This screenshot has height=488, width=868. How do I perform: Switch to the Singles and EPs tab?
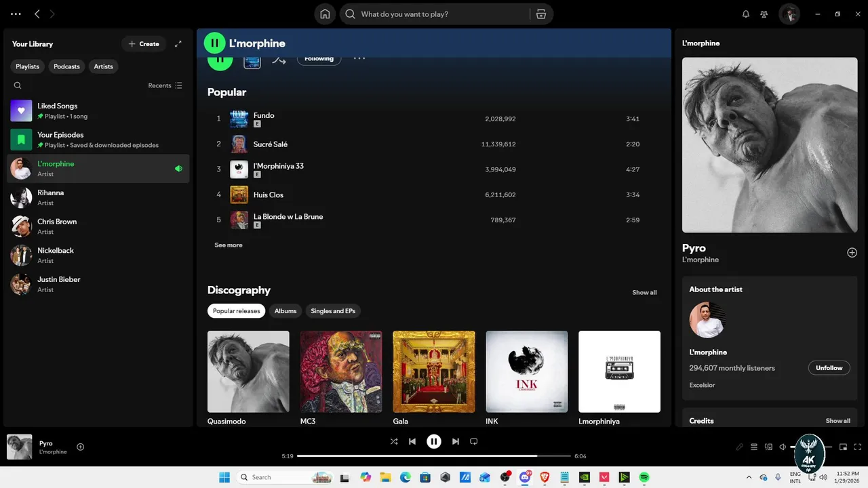pos(333,311)
